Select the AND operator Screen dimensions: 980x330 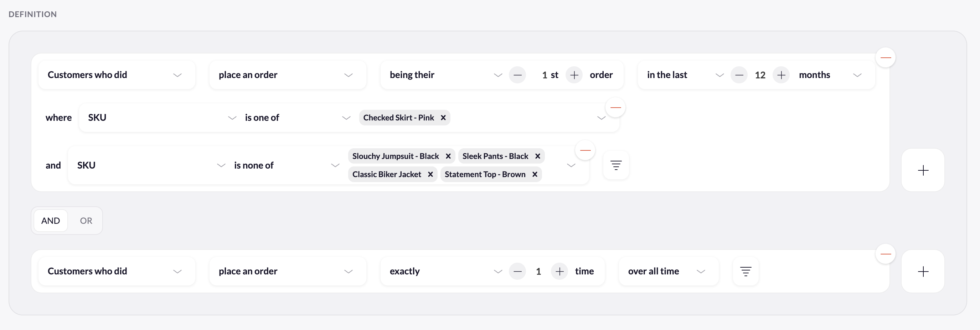click(x=51, y=221)
